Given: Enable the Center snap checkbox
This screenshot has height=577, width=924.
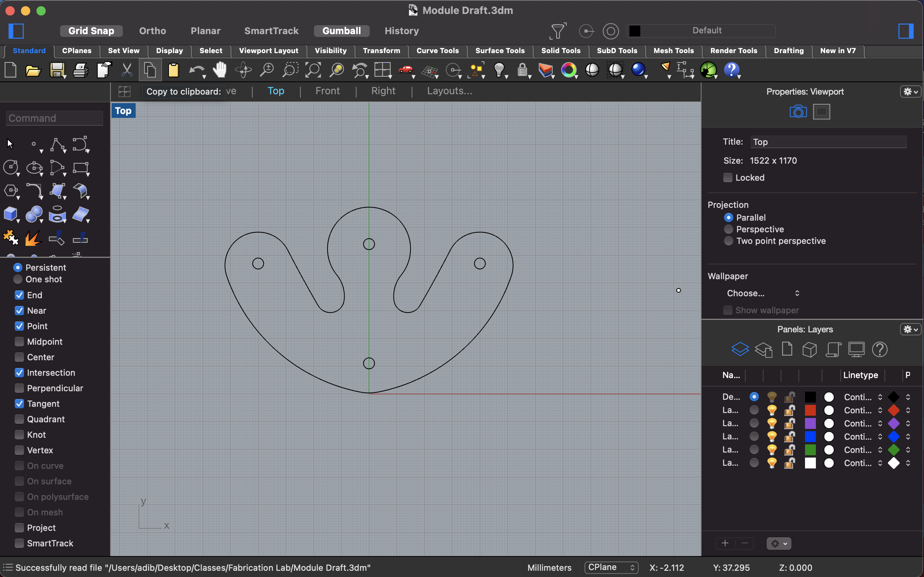Looking at the screenshot, I should coord(18,357).
